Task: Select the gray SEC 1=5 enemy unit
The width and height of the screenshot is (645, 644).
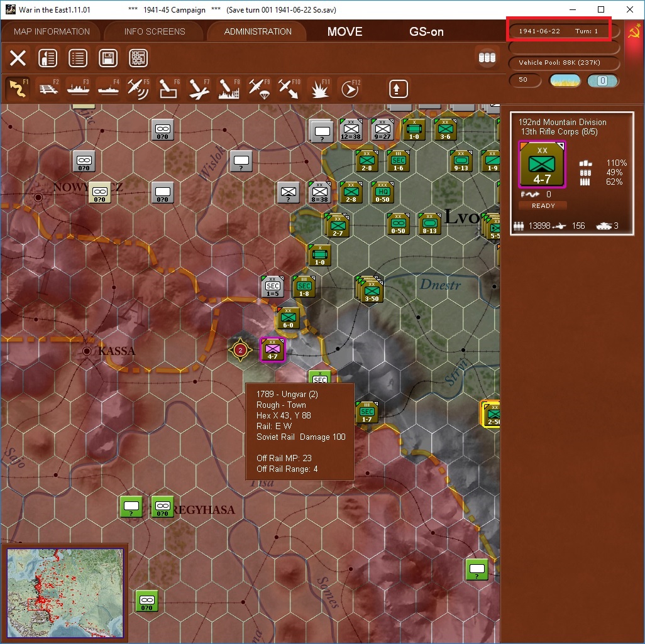Action: pos(273,287)
